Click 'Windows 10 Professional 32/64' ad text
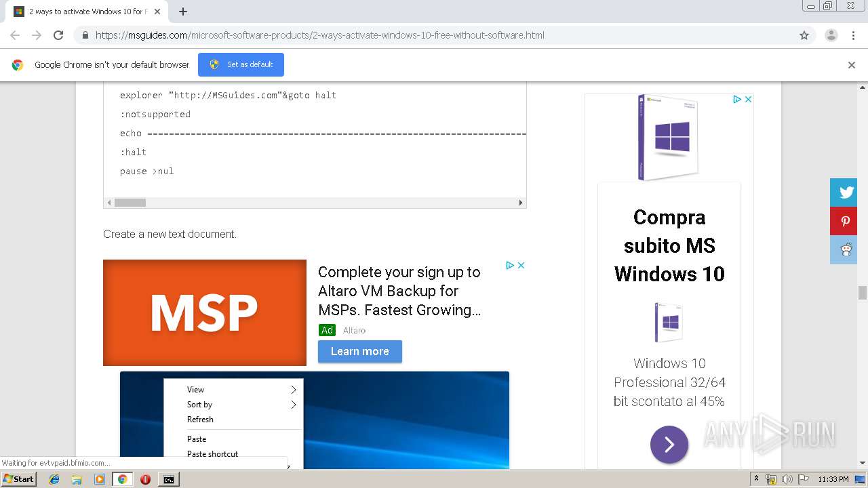 click(669, 382)
